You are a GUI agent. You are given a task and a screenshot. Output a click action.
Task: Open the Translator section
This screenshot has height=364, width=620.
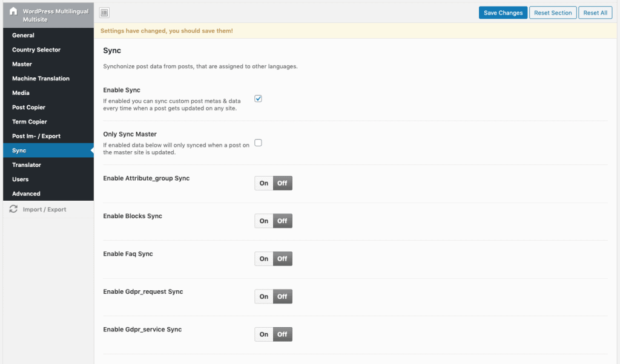26,165
